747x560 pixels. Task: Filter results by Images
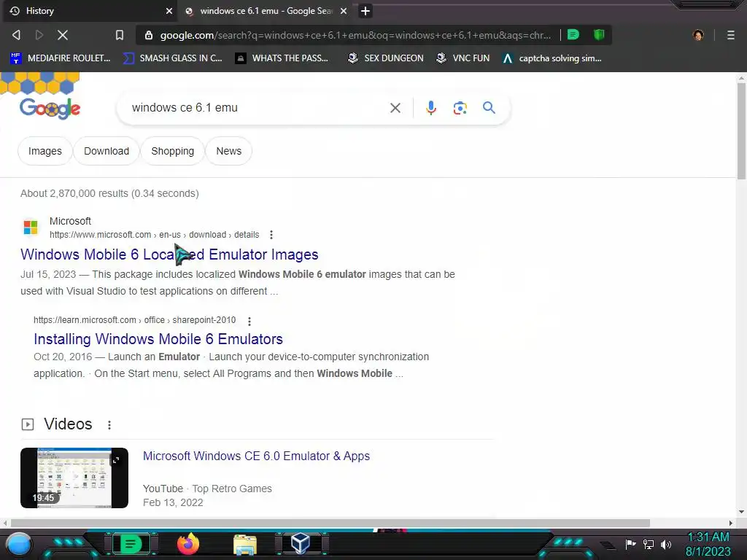(44, 151)
